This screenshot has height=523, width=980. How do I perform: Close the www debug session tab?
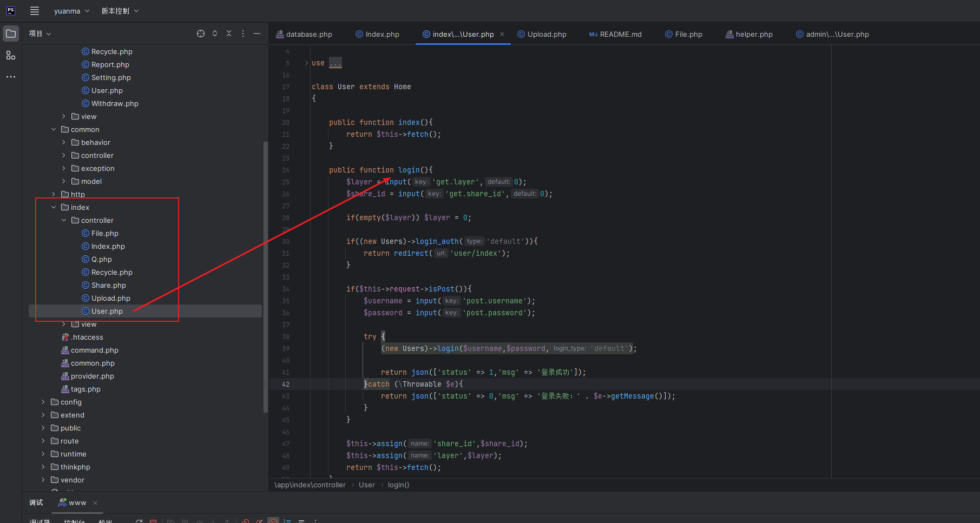pyautogui.click(x=95, y=503)
